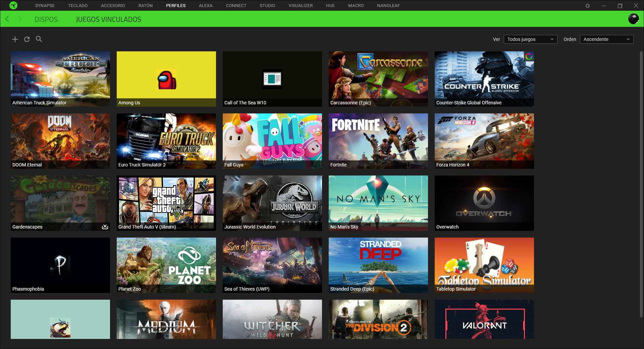644x349 pixels.
Task: Click the Counter-Strike Global Offensive label
Action: click(469, 103)
